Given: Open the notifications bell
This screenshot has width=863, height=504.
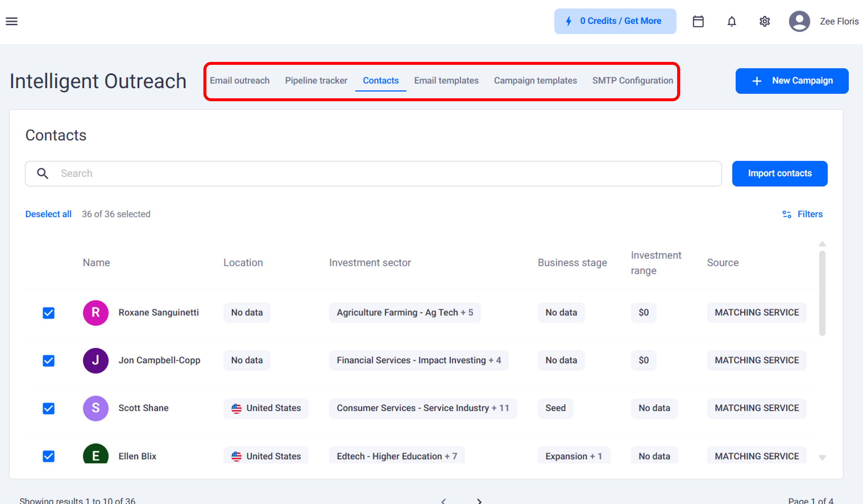Looking at the screenshot, I should (x=732, y=21).
